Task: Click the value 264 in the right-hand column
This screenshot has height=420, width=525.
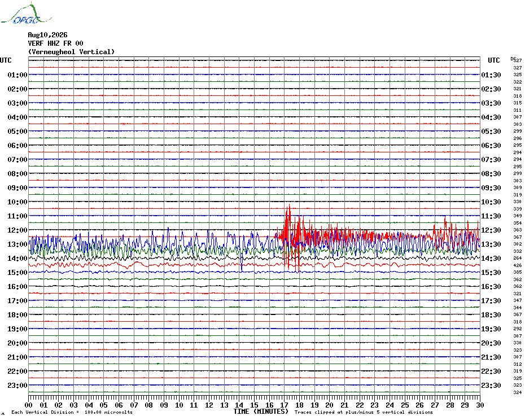Action: point(517,258)
